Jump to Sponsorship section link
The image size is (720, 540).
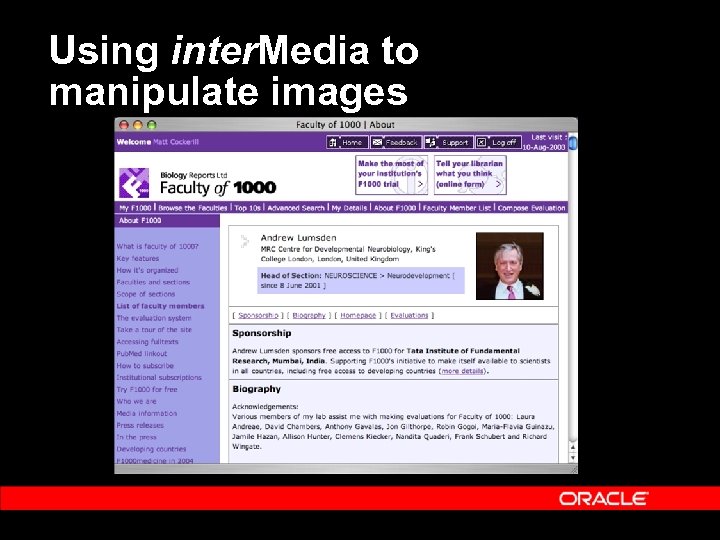pos(259,315)
